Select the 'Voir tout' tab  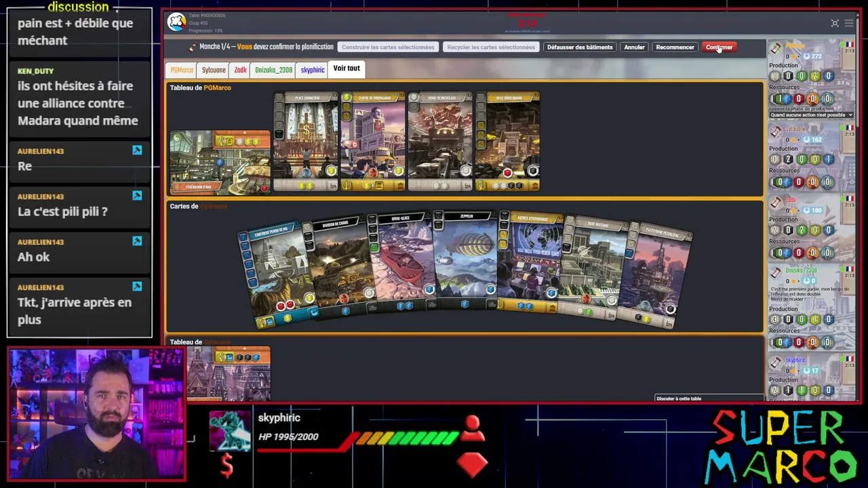coord(347,68)
